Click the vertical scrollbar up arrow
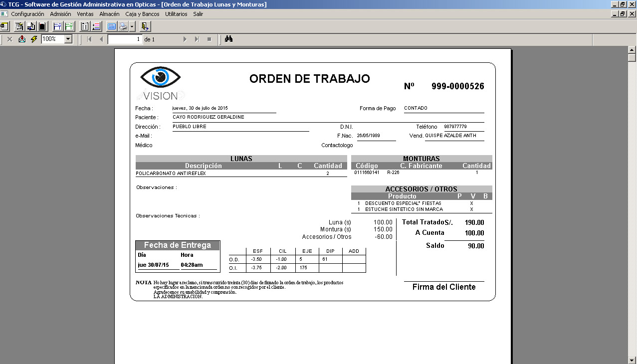Screen dimensions: 637x364 coord(632,50)
